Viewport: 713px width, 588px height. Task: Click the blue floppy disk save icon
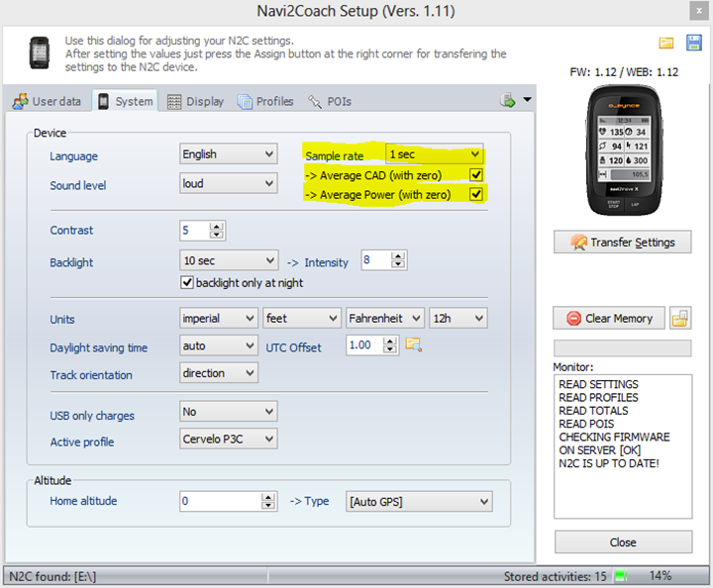tap(694, 43)
